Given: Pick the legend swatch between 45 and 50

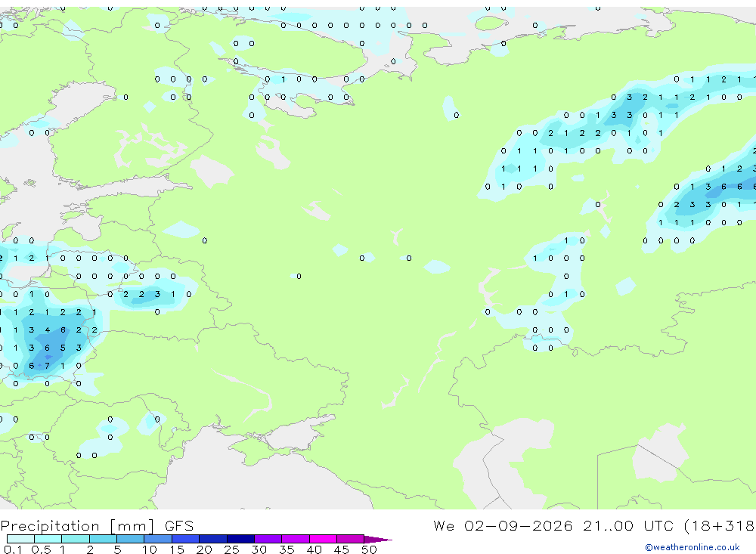Looking at the screenshot, I should 351,539.
